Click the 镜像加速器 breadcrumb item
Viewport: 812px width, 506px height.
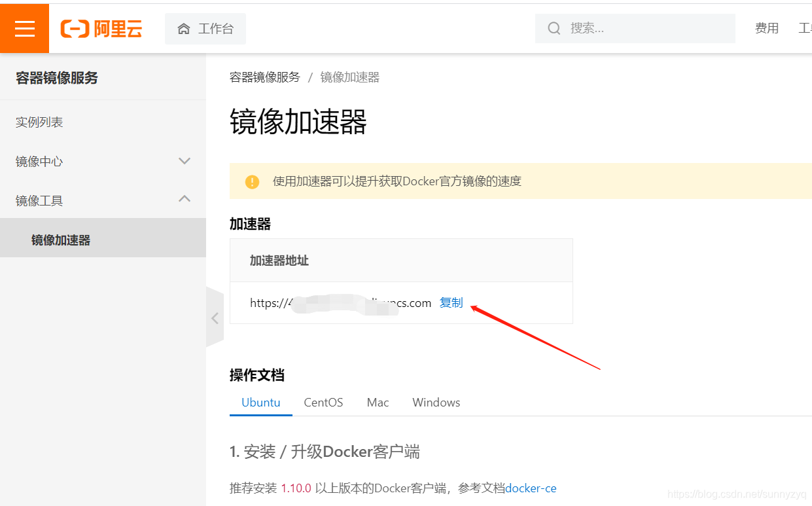[350, 77]
